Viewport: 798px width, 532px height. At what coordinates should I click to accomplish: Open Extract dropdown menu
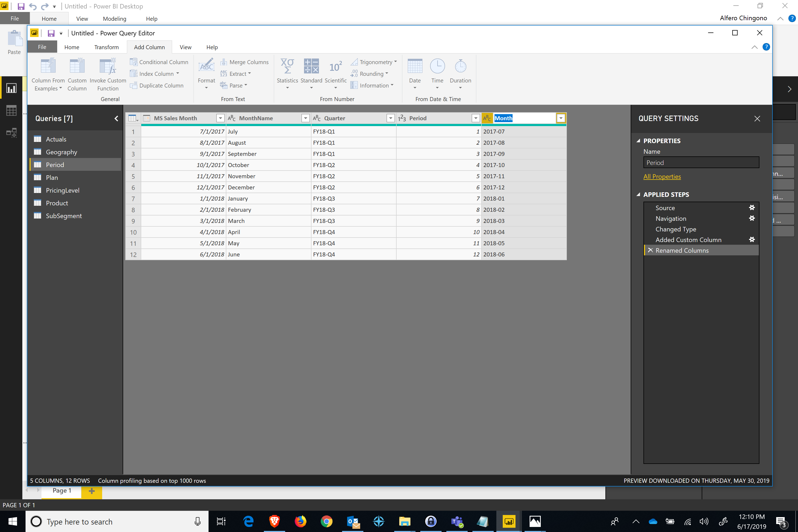[235, 74]
